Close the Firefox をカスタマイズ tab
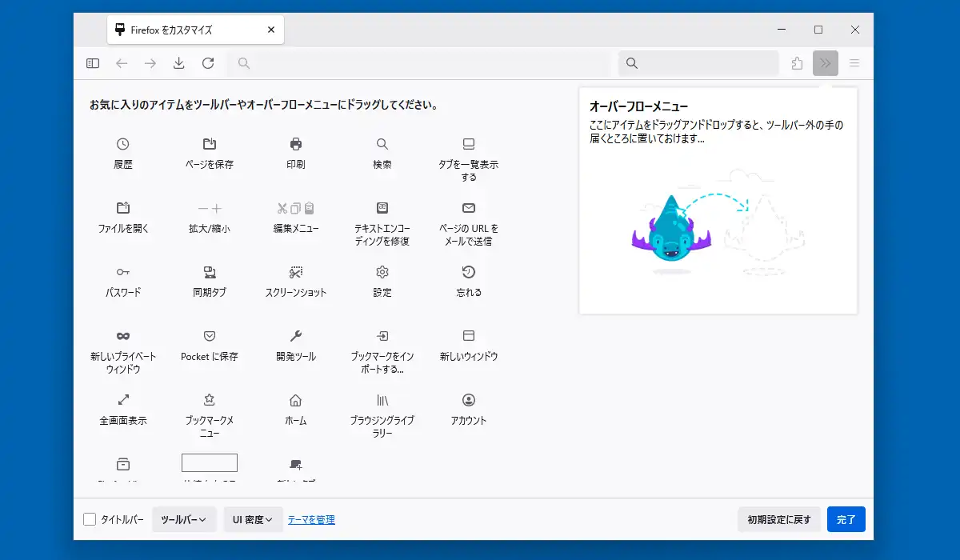This screenshot has height=560, width=960. tap(271, 30)
